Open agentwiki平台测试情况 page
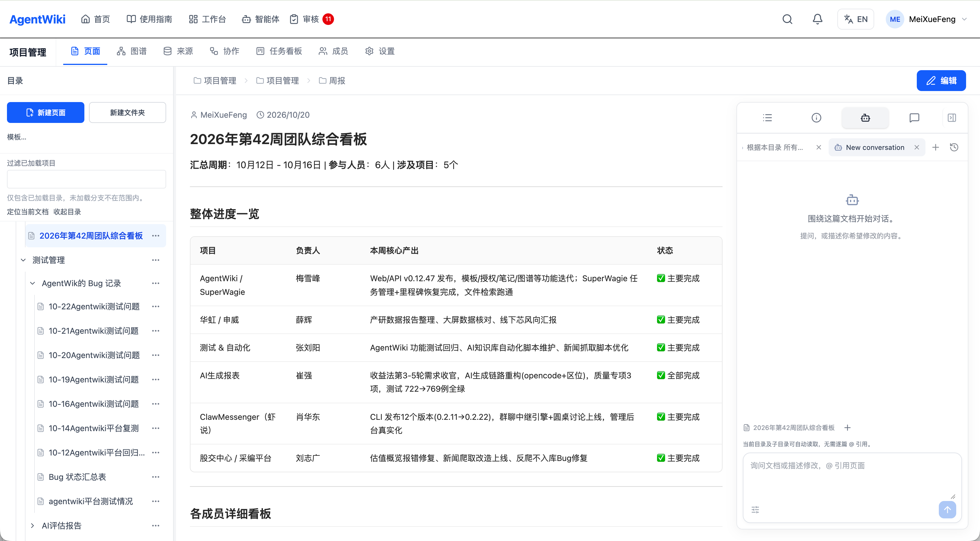This screenshot has width=980, height=541. (x=90, y=502)
